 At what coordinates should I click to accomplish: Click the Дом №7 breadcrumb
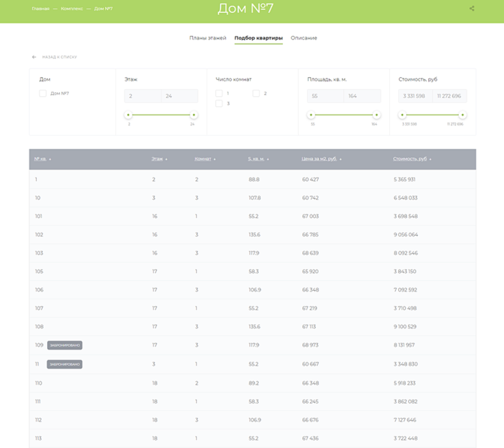tap(103, 8)
